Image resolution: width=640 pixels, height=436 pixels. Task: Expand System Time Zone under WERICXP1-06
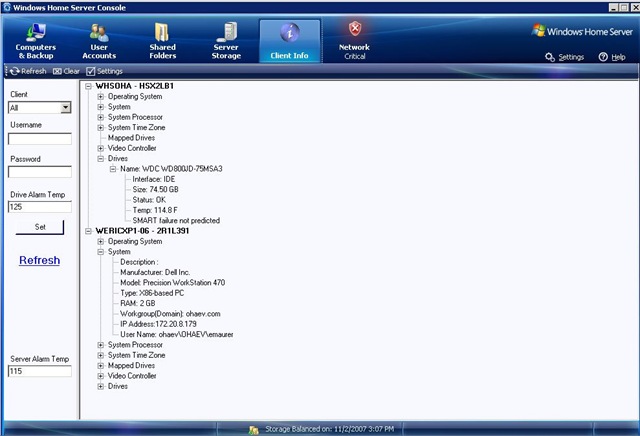pyautogui.click(x=100, y=356)
